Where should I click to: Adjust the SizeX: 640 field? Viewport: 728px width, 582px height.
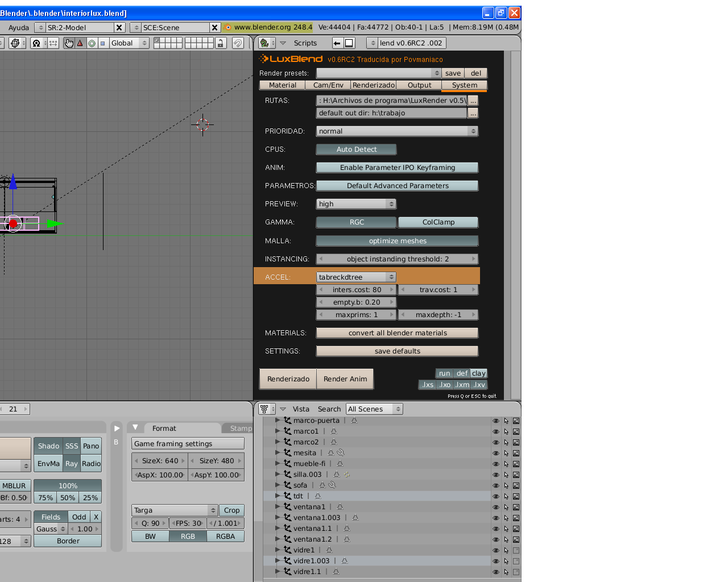[x=160, y=461]
